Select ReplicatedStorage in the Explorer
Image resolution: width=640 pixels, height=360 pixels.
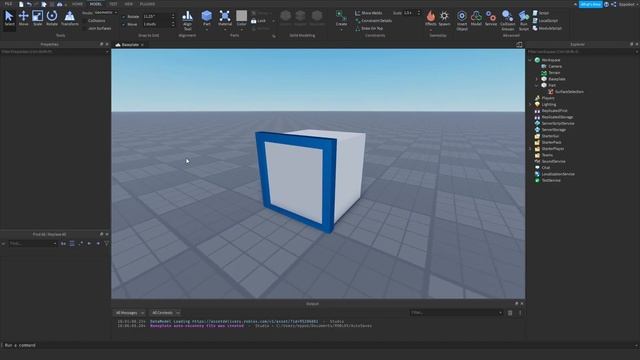pyautogui.click(x=557, y=117)
